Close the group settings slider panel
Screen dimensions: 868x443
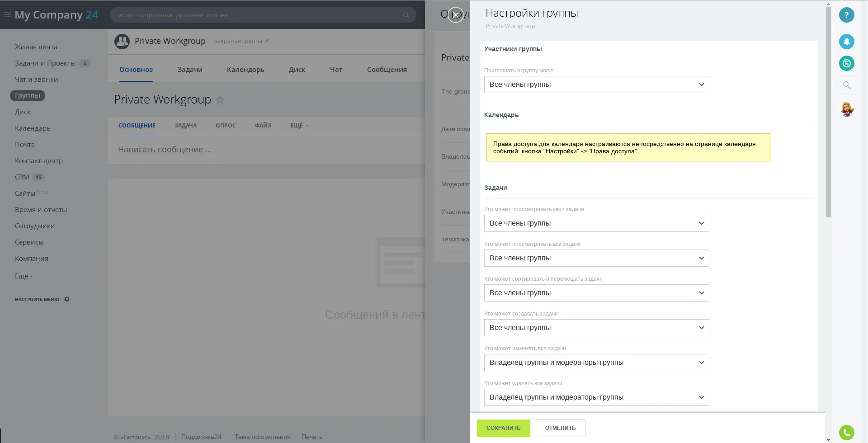tap(455, 15)
